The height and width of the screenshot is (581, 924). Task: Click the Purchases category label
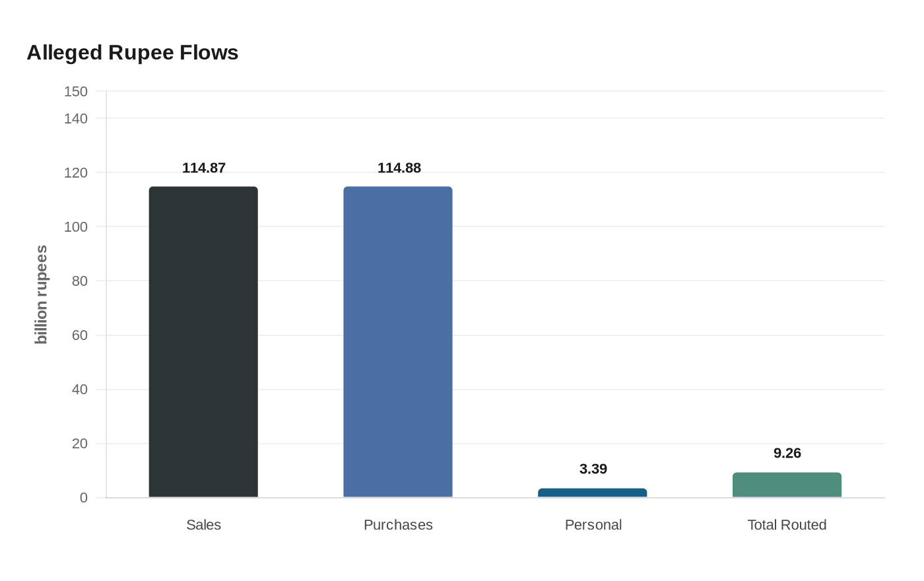[x=398, y=525]
